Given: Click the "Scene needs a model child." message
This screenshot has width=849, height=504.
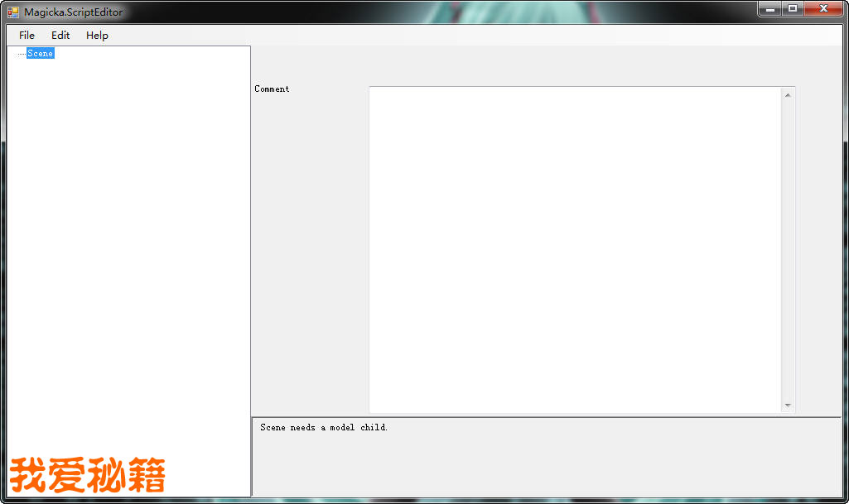Looking at the screenshot, I should [324, 428].
